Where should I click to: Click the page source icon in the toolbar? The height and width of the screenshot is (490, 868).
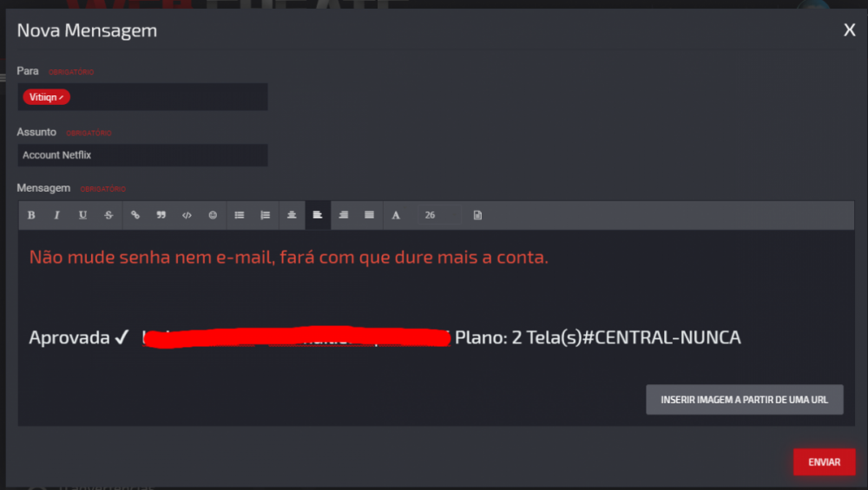pos(477,215)
